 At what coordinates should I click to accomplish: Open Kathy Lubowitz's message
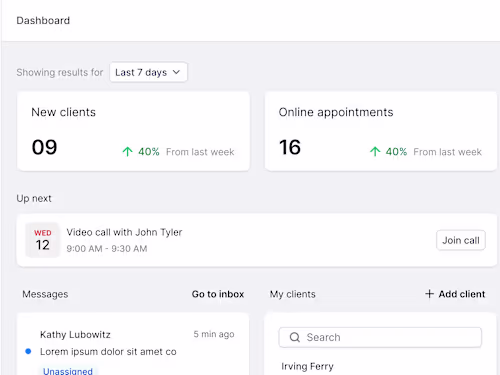pos(133,345)
